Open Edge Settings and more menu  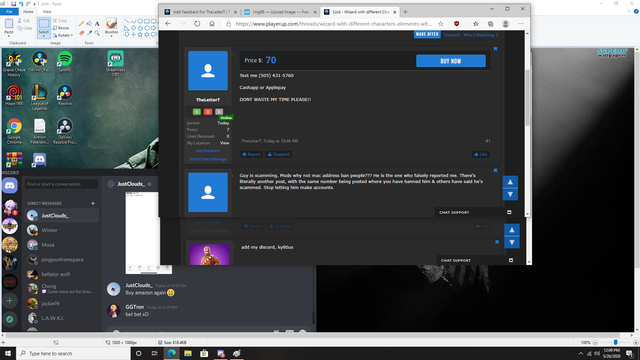tap(521, 24)
